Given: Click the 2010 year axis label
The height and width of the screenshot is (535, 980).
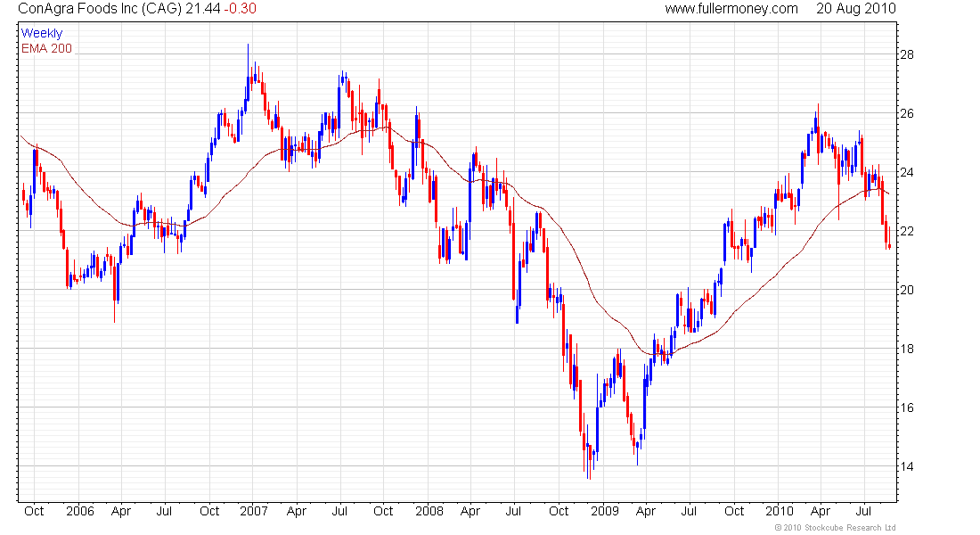Looking at the screenshot, I should point(780,511).
